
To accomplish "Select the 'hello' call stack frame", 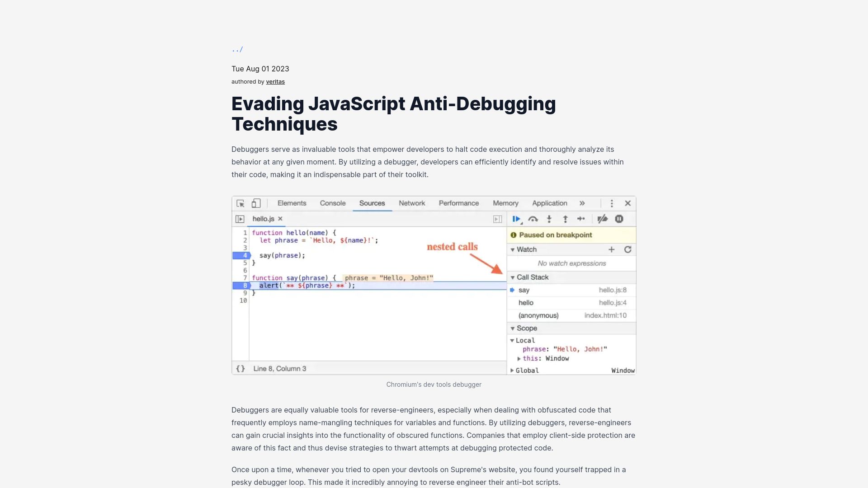I will pos(571,303).
